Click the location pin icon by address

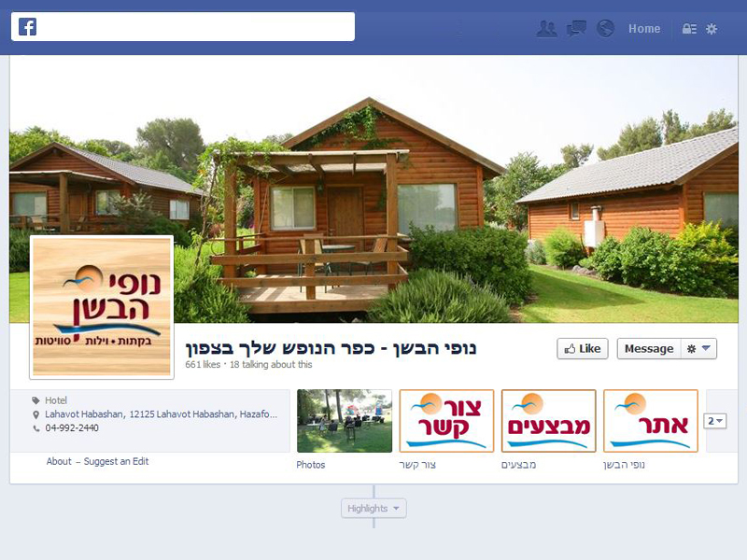35,414
